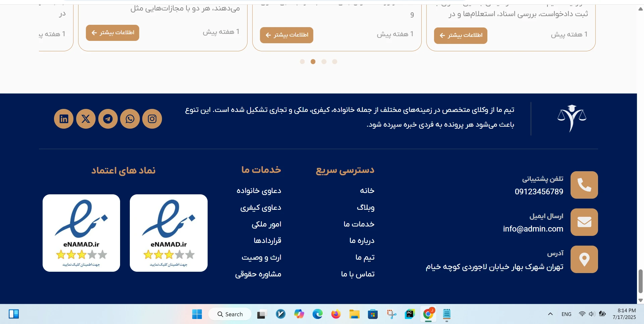Screen dimensions: 644x324
Task: Select the third carousel pagination dot
Action: [x=324, y=62]
